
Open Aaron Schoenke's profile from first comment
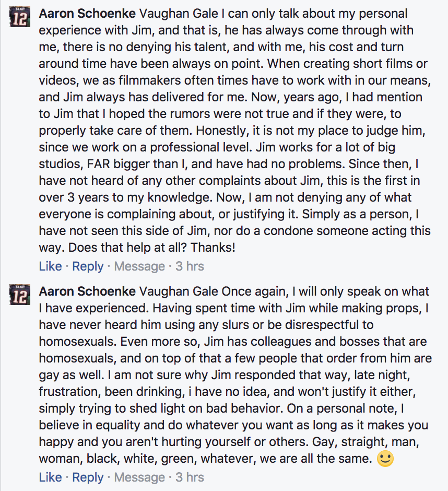click(x=87, y=14)
